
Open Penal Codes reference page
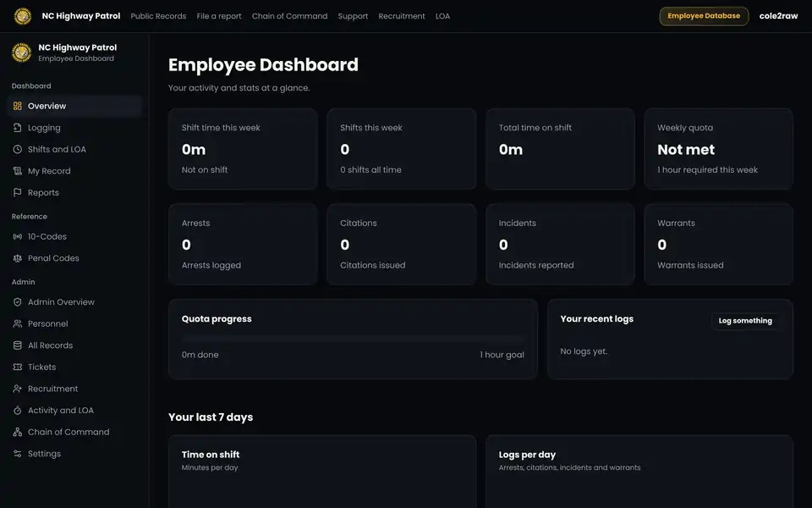[x=75, y=258]
